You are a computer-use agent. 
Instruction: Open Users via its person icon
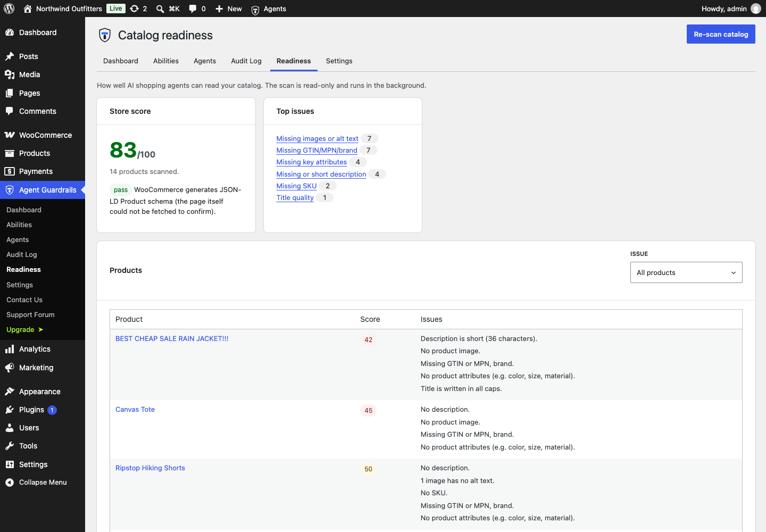coord(10,428)
